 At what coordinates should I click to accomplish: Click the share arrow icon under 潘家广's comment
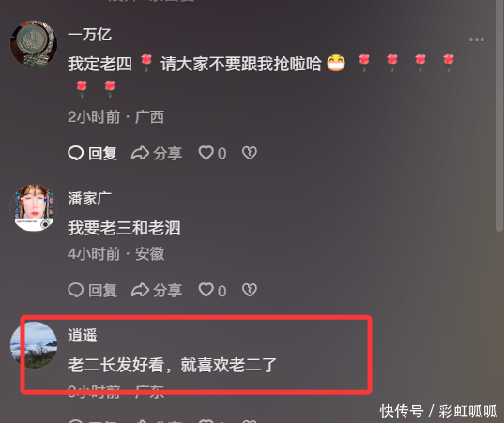click(140, 290)
